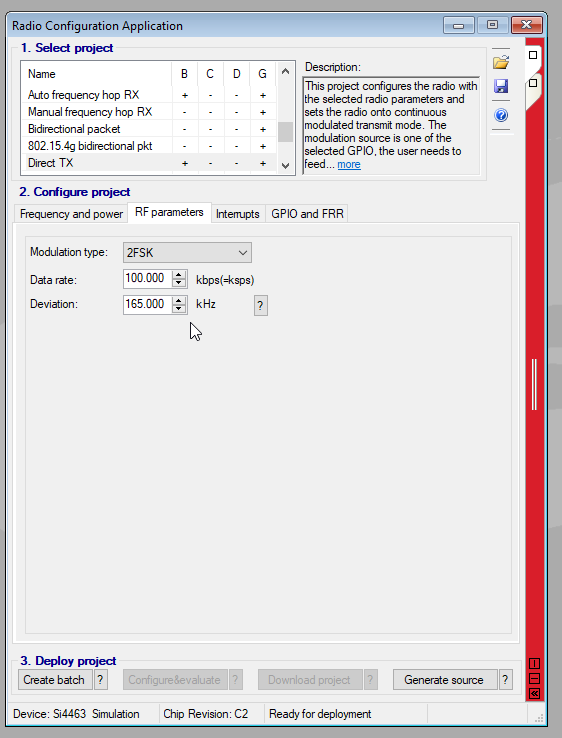Select the Direct TX project row
Screen dimensions: 562x738
(x=149, y=163)
